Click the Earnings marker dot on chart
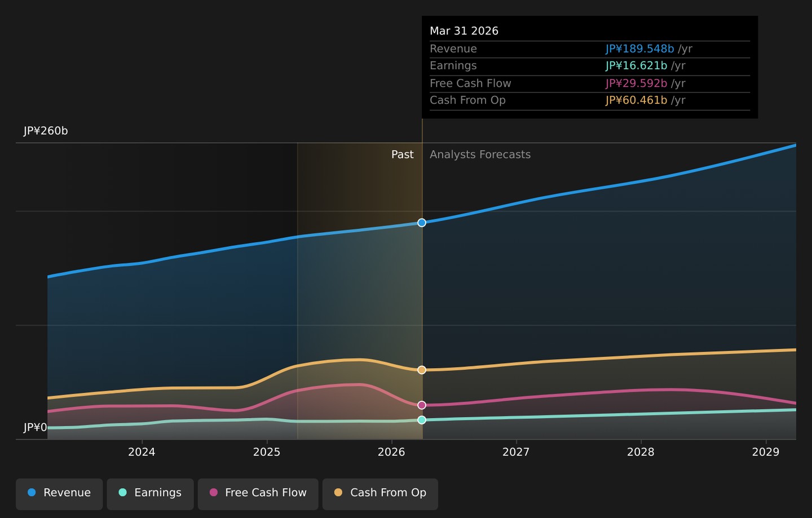 coord(422,420)
